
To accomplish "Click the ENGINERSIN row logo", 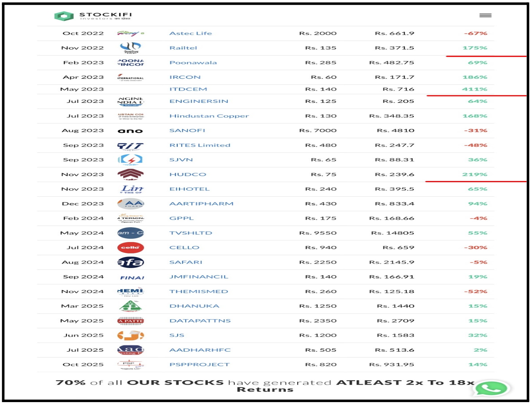I will pos(131,101).
